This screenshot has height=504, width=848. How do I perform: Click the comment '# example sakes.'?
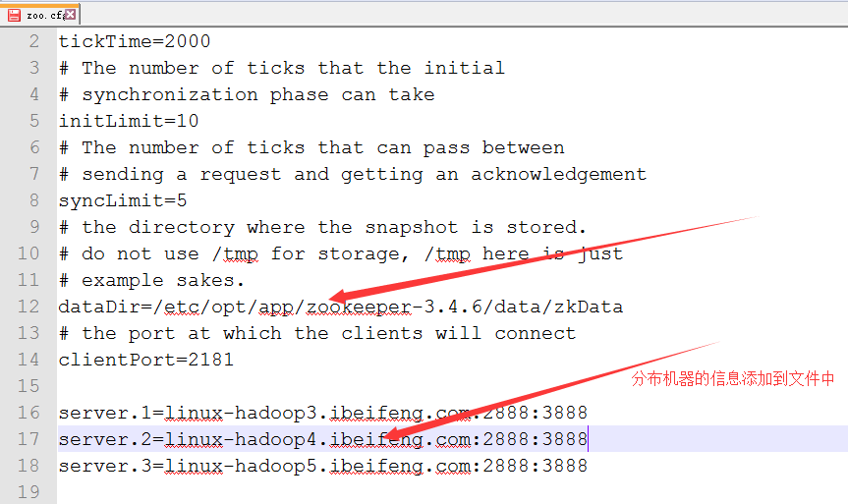coord(151,280)
